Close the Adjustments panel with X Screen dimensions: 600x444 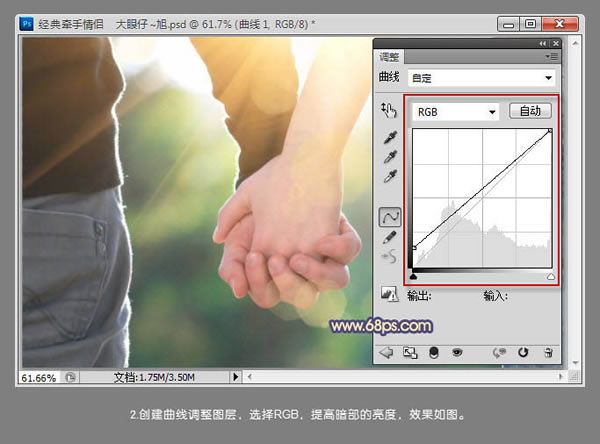(x=556, y=44)
